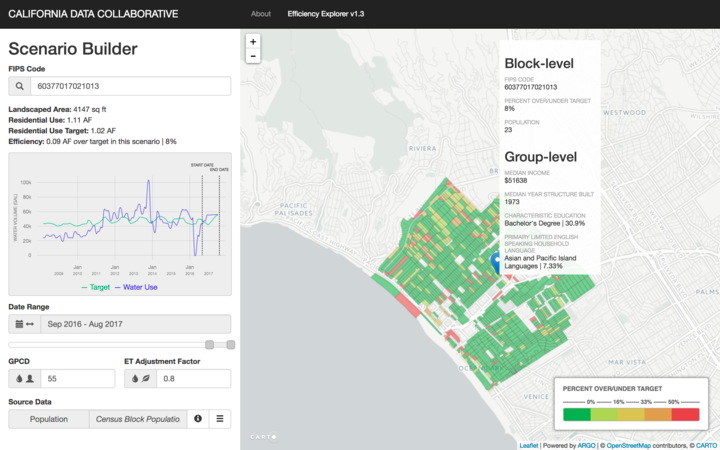This screenshot has height=450, width=720.
Task: Click the Population source data button
Action: 49,419
